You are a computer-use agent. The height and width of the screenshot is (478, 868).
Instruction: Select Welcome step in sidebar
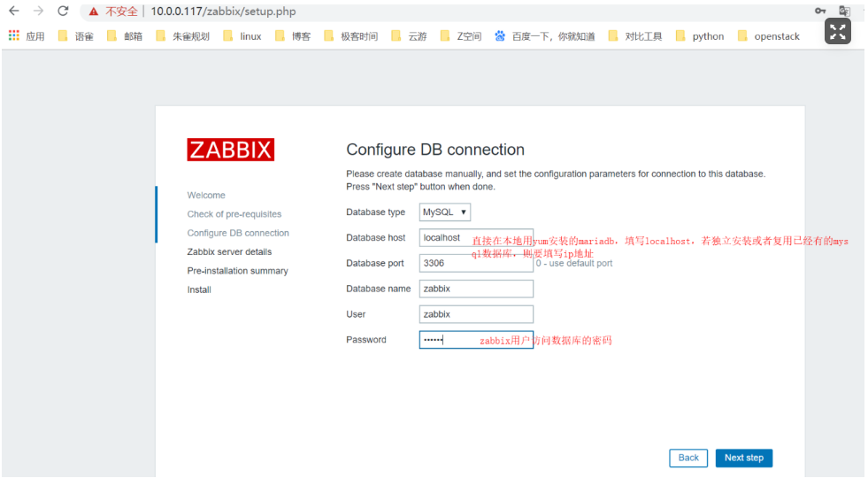[x=206, y=196]
